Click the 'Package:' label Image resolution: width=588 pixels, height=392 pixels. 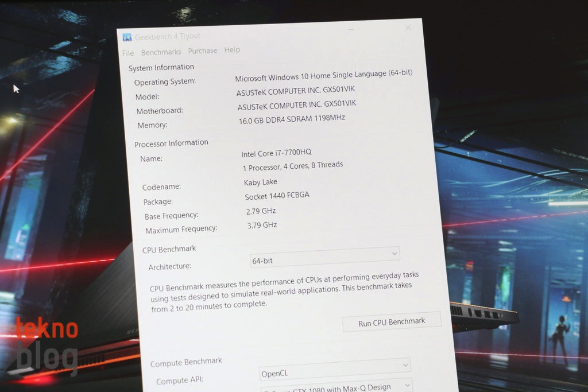[x=158, y=201]
